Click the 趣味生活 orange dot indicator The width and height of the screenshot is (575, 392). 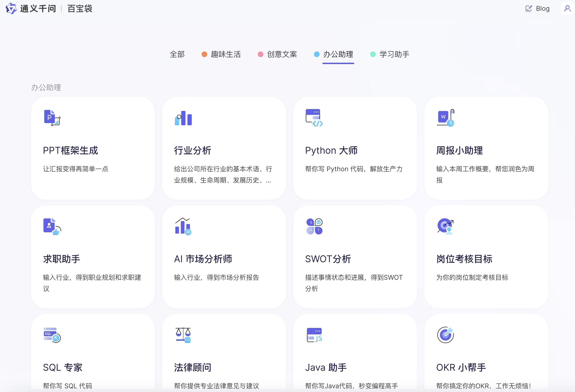[204, 54]
